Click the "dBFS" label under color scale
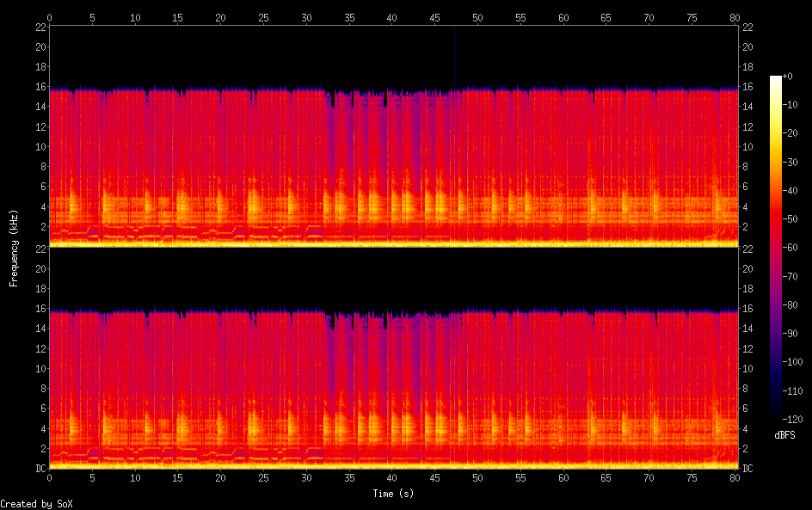This screenshot has height=510, width=812. (x=784, y=435)
